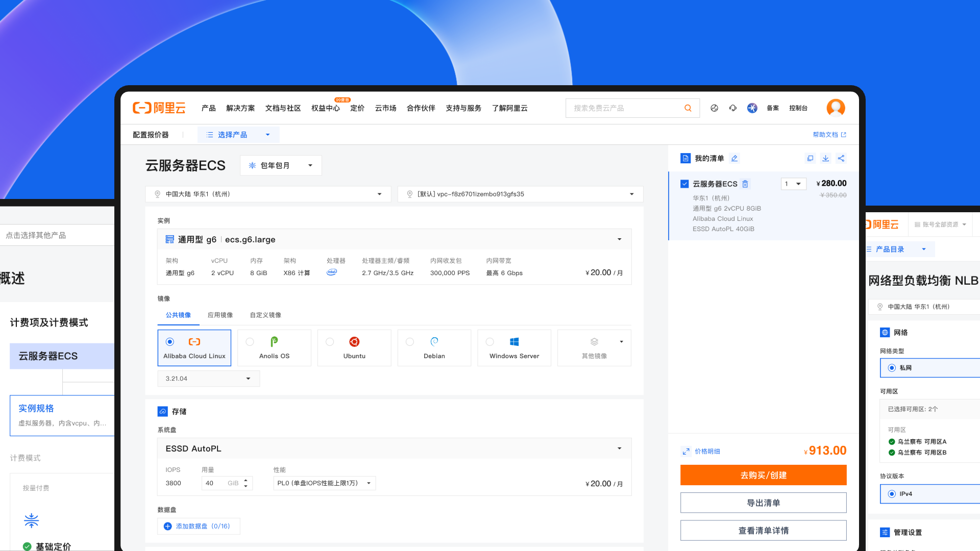980x551 pixels.
Task: Open 其他镜像 dropdown arrow
Action: (x=621, y=342)
